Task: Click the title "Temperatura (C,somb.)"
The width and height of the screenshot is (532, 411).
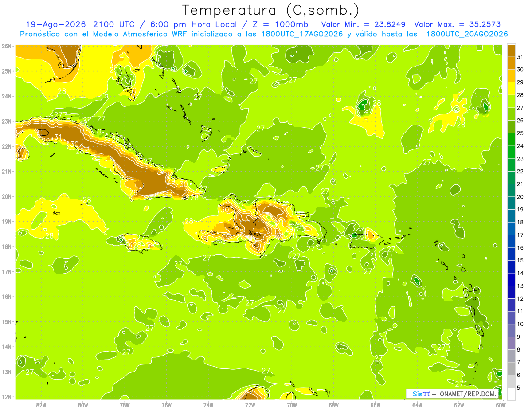Action: [x=270, y=10]
